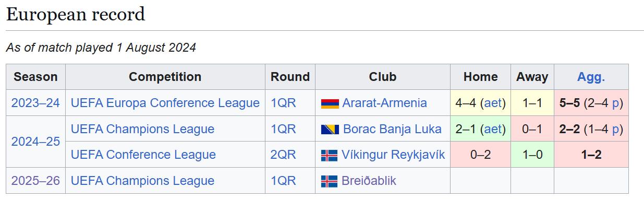
Task: Open the 2024–25 season link
Action: click(35, 142)
